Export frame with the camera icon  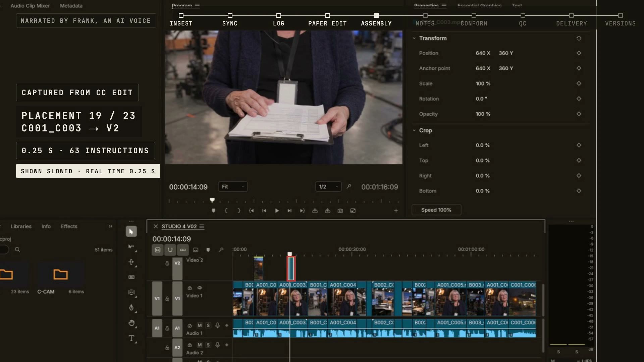[340, 210]
